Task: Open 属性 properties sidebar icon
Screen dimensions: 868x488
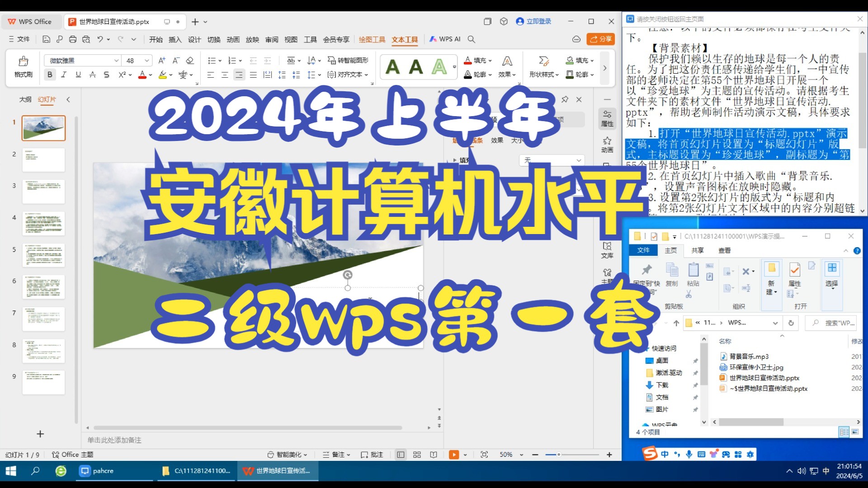Action: point(607,118)
